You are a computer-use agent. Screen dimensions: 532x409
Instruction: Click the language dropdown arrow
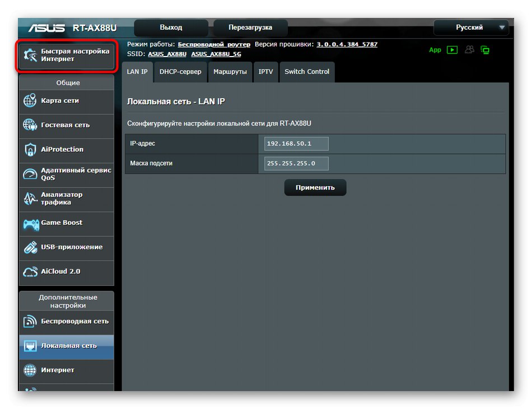502,27
